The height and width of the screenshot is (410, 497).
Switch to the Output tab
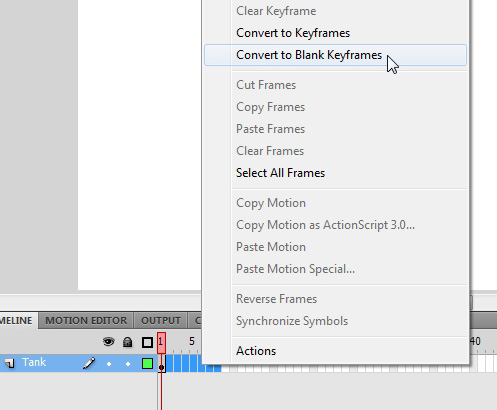pos(161,321)
